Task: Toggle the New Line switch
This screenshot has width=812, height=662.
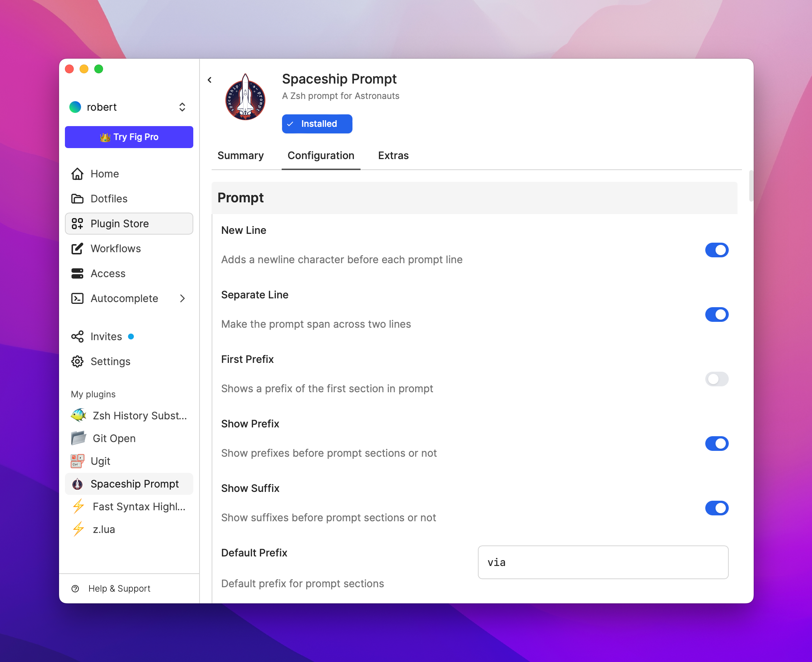Action: (x=717, y=250)
